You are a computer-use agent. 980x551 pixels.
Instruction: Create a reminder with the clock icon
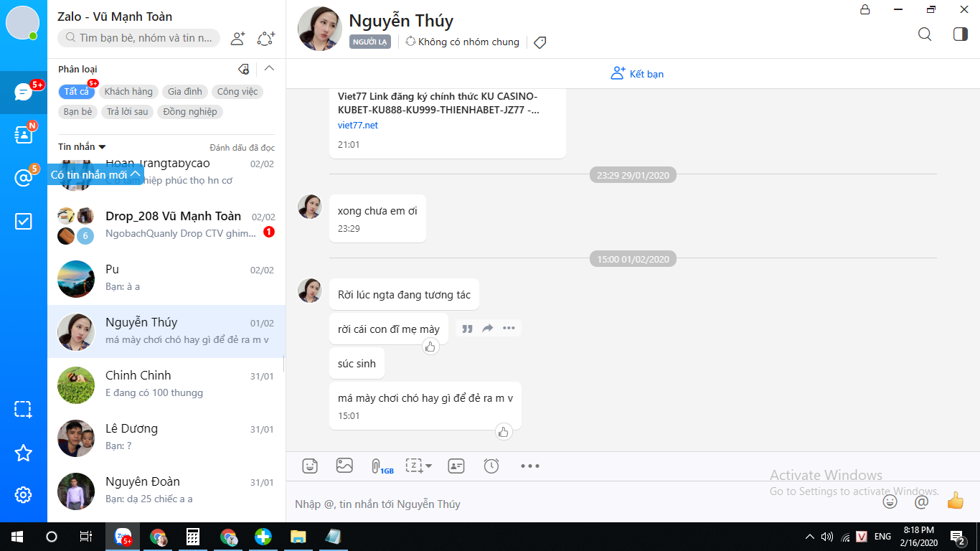(491, 466)
